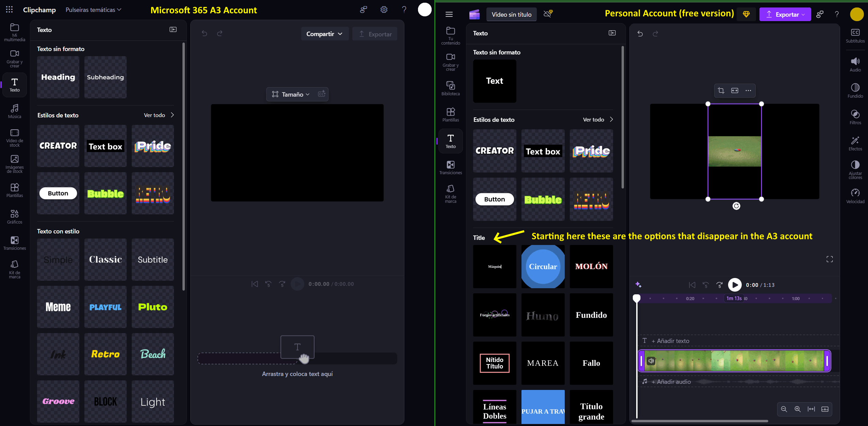Click the greyed Exportar button in A3
Screen dimensions: 868x426
[x=375, y=34]
